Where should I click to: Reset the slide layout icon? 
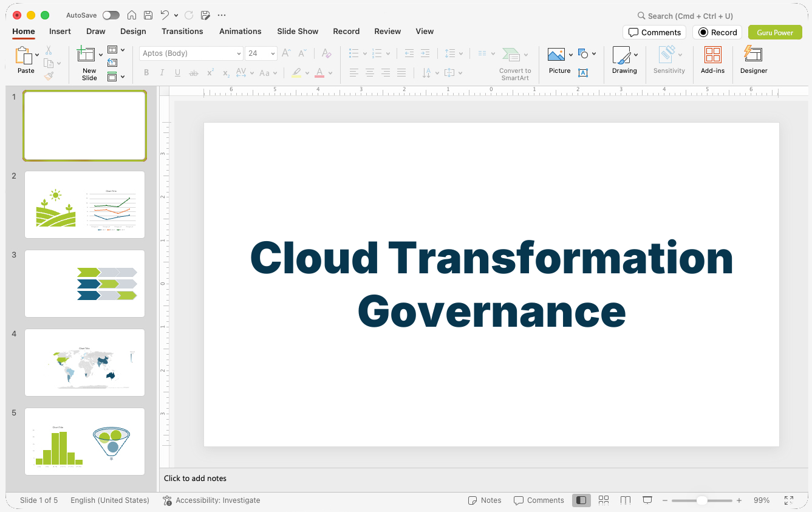coord(112,63)
